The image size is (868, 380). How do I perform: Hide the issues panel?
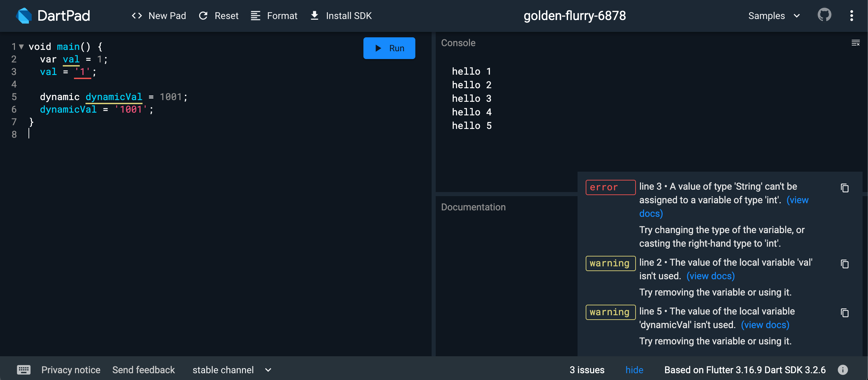[x=634, y=370]
